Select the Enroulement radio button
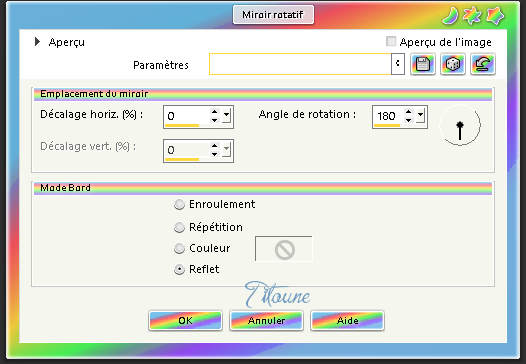 tap(179, 204)
